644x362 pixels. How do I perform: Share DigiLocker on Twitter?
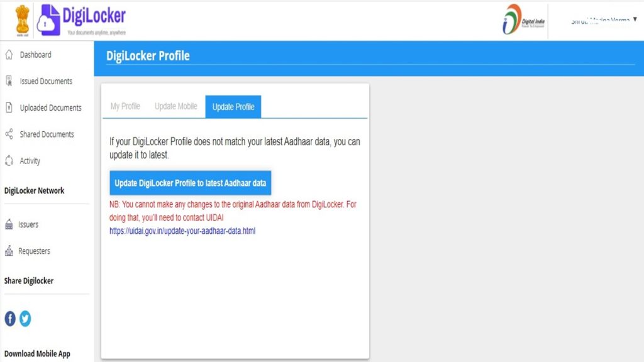pos(25,319)
